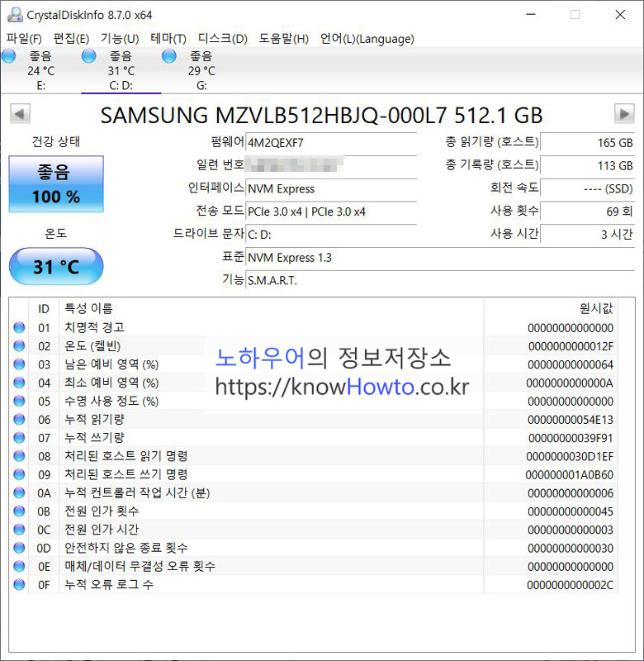The height and width of the screenshot is (661, 644).
Task: Click status orb of attribute 08 호스트 읽기 명령
Action: point(19,456)
